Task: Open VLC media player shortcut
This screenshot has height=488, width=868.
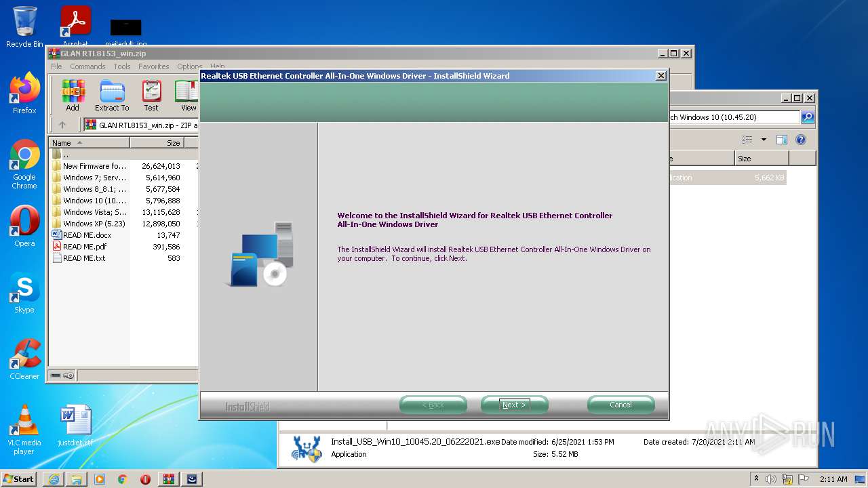Action: [24, 430]
